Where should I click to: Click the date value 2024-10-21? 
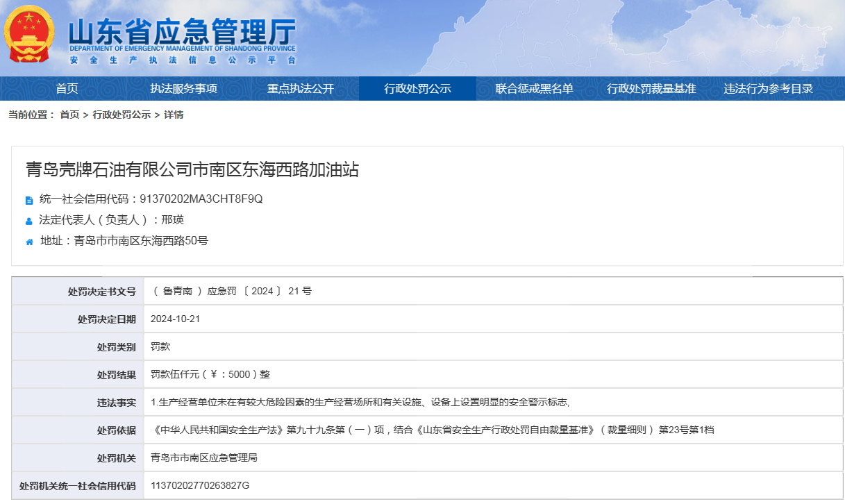175,319
